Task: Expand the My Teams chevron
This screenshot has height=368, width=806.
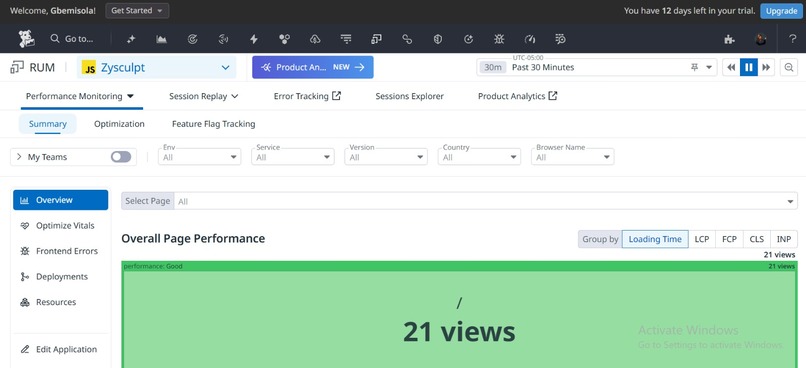Action: pyautogui.click(x=19, y=157)
